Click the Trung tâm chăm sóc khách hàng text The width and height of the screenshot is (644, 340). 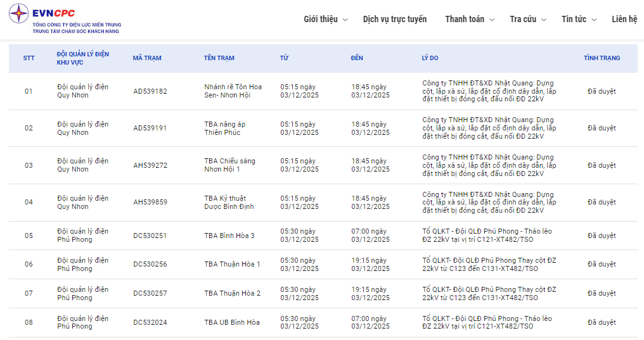pos(76,31)
